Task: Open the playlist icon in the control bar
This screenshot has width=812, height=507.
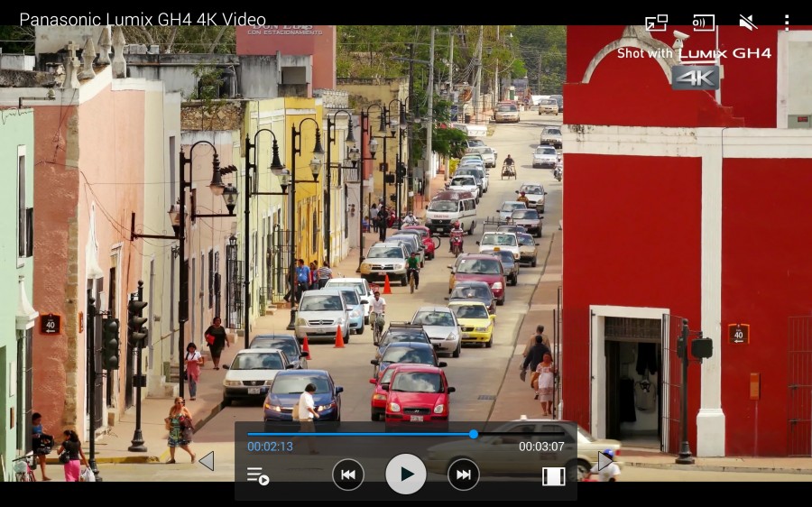Action: coord(258,475)
